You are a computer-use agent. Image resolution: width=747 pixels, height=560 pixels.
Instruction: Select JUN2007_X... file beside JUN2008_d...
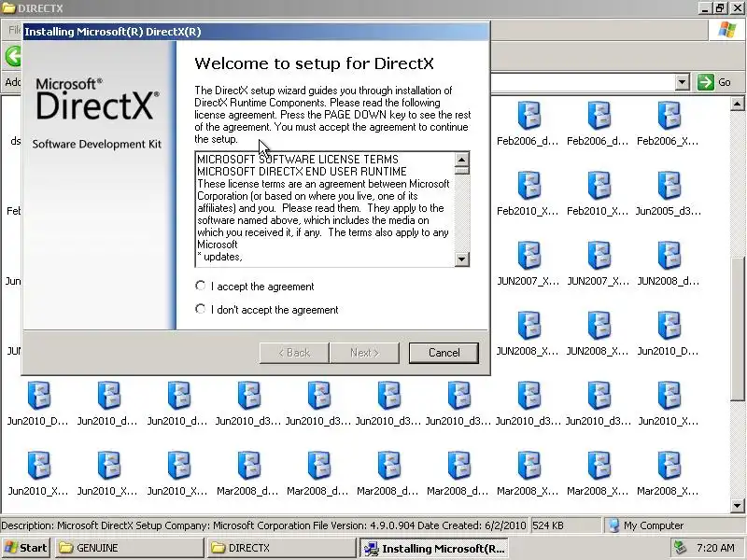[x=598, y=263]
